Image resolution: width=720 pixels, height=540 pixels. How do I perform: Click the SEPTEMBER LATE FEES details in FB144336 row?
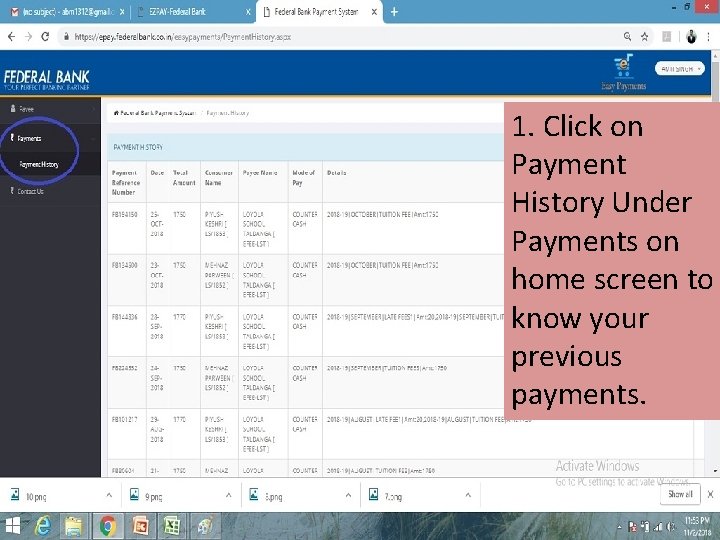coord(416,317)
